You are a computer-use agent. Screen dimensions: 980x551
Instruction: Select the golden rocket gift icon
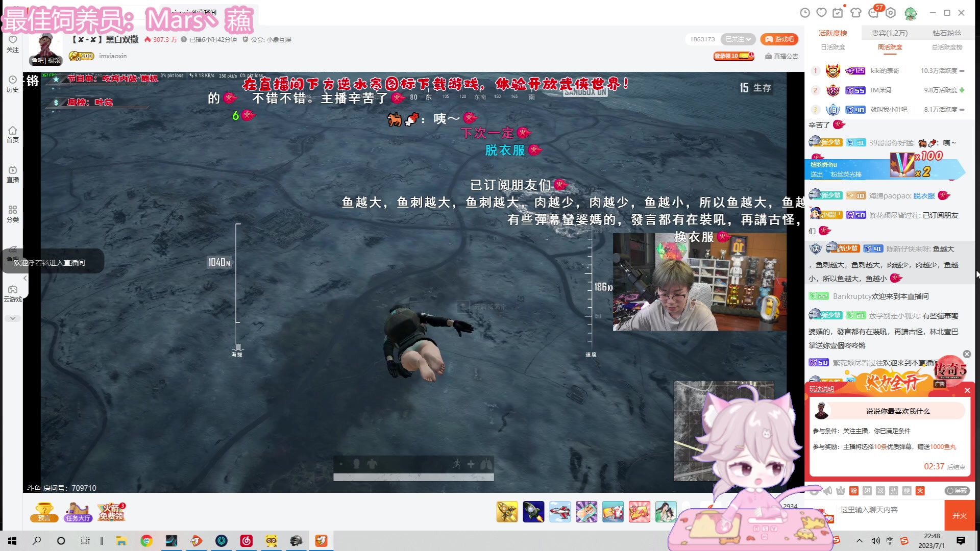506,512
